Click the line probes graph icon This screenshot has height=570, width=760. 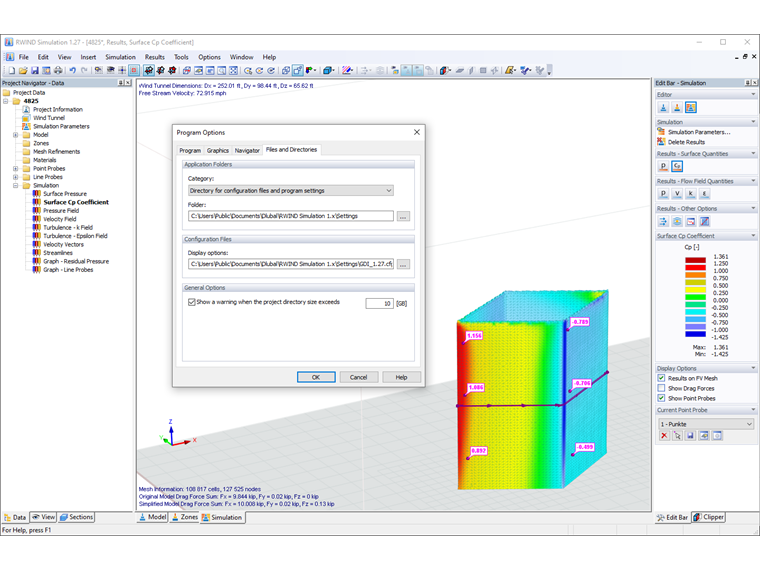tap(704, 222)
